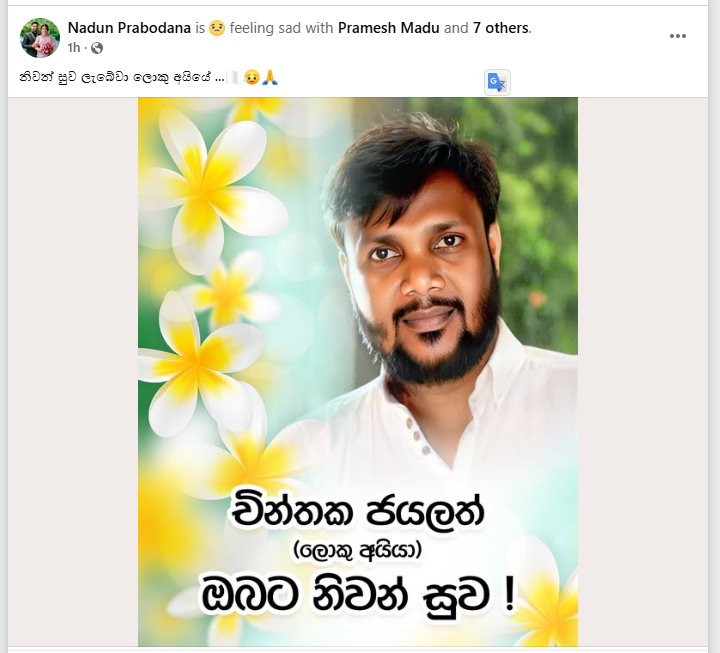Open the memorial photo in full view
This screenshot has width=720, height=653.
pyautogui.click(x=358, y=372)
